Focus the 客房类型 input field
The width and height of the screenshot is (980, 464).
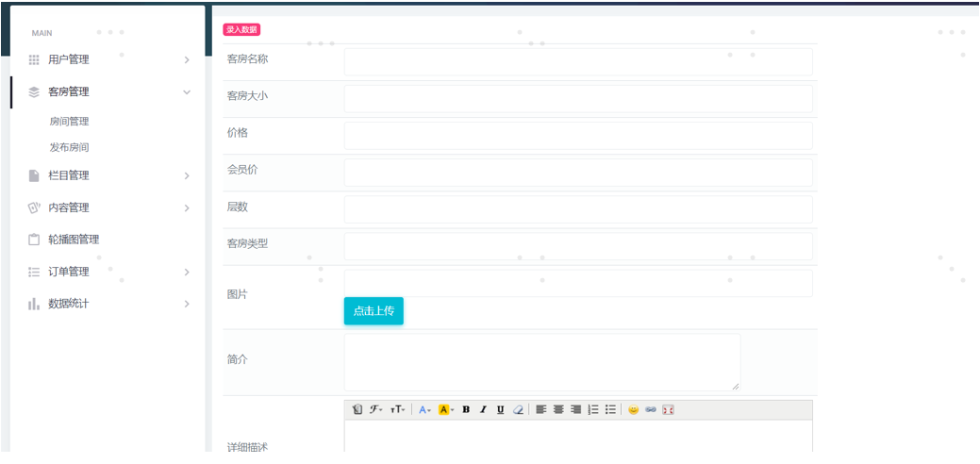coord(578,246)
